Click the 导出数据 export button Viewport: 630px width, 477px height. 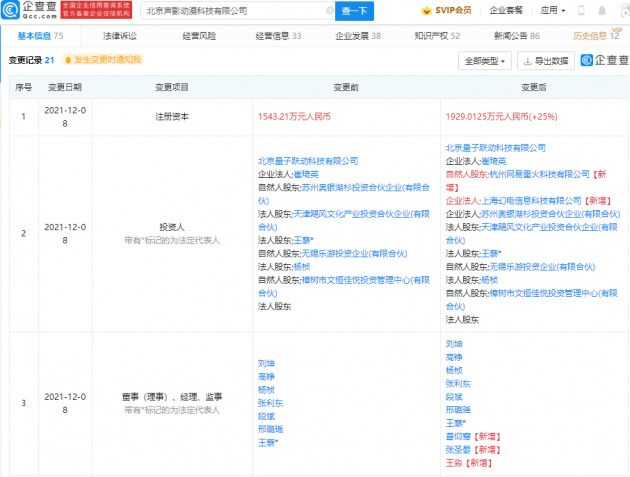tap(545, 61)
